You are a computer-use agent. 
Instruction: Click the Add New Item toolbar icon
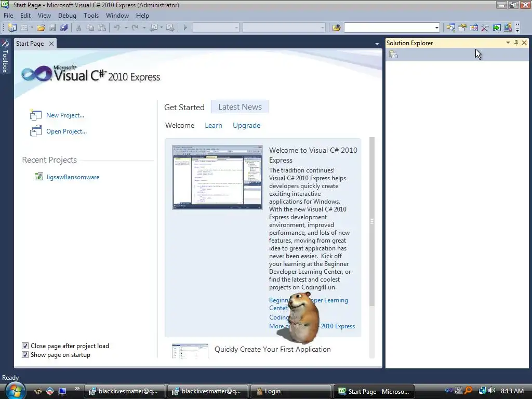(24, 28)
